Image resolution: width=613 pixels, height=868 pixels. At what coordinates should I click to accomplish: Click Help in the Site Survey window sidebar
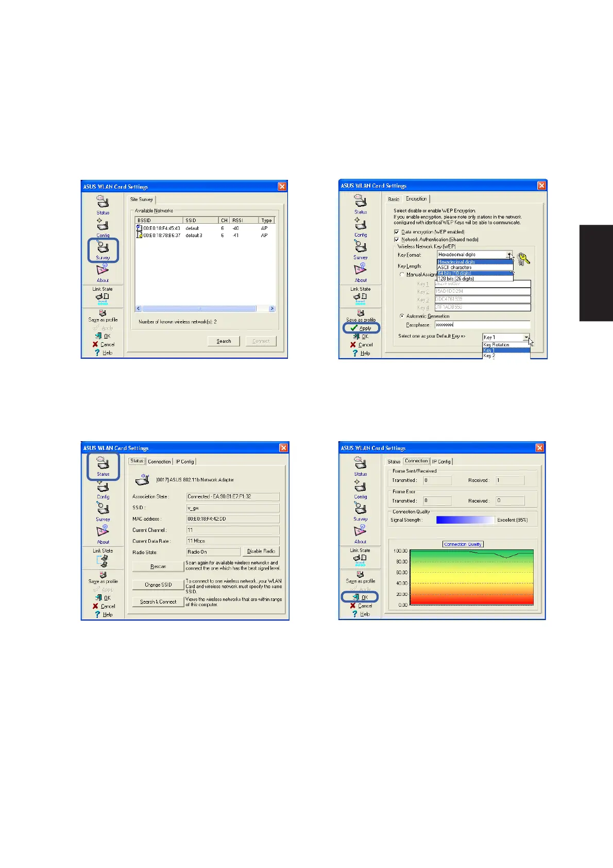(103, 353)
